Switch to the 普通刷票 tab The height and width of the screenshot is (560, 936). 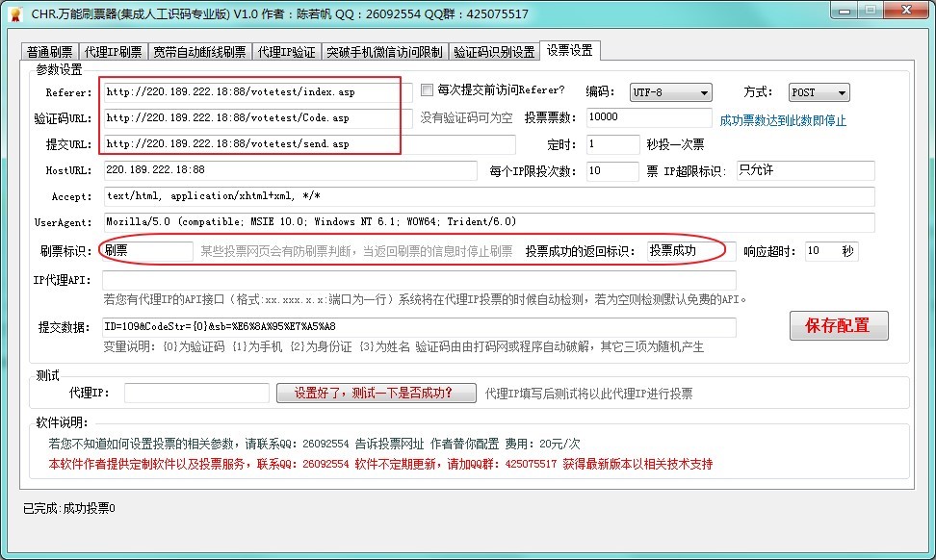(50, 52)
